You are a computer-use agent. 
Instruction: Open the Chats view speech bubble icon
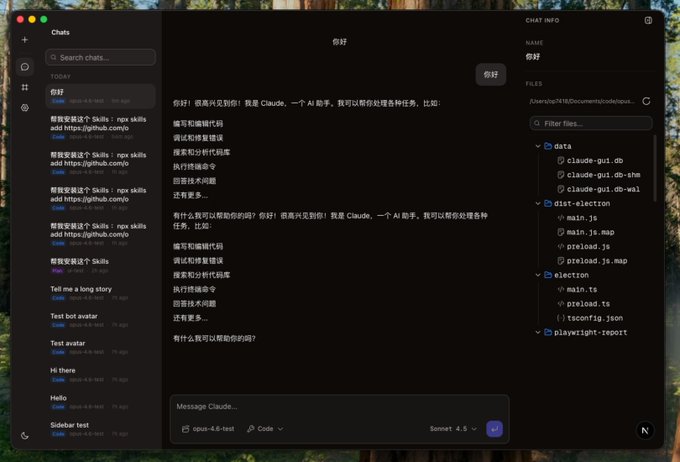(25, 67)
